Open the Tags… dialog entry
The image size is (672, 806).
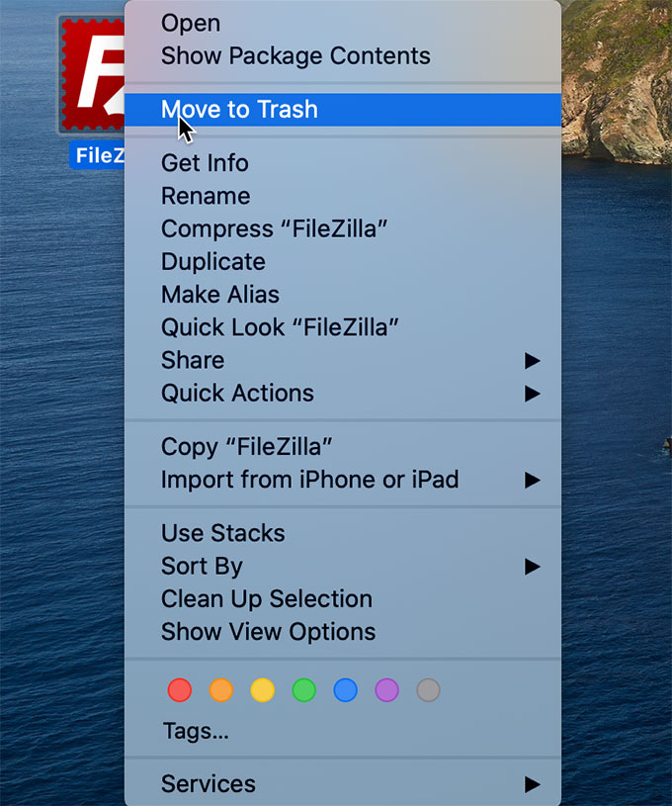196,731
